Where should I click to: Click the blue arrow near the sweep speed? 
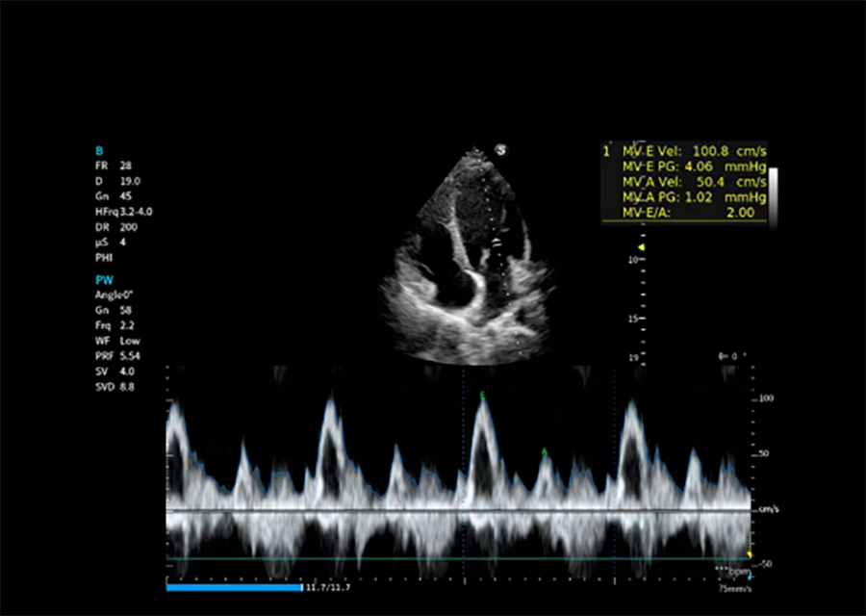750,577
